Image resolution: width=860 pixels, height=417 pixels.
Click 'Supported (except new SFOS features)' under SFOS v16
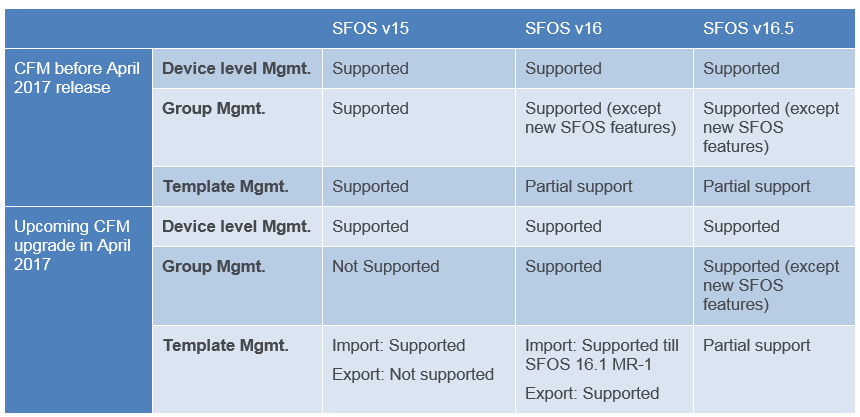point(600,118)
